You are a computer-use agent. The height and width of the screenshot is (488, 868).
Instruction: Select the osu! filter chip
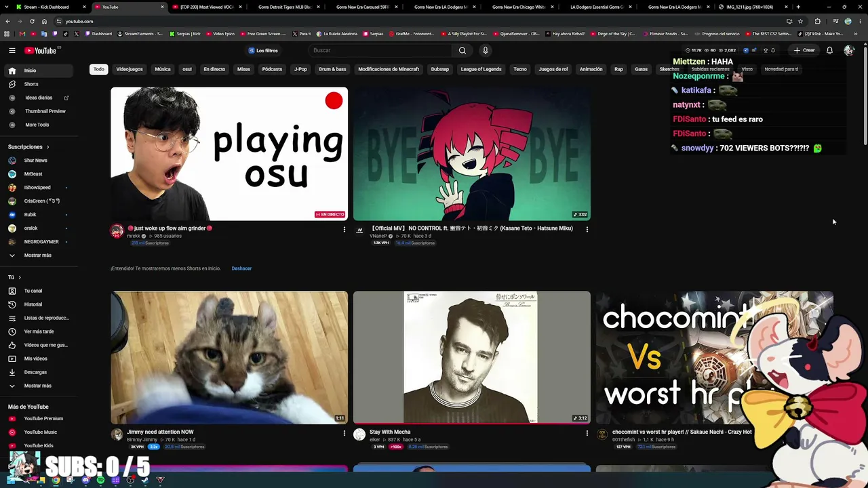[x=187, y=69]
